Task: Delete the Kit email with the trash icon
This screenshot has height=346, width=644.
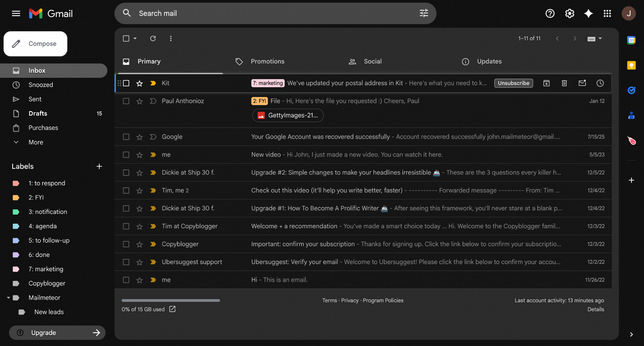Action: click(564, 83)
